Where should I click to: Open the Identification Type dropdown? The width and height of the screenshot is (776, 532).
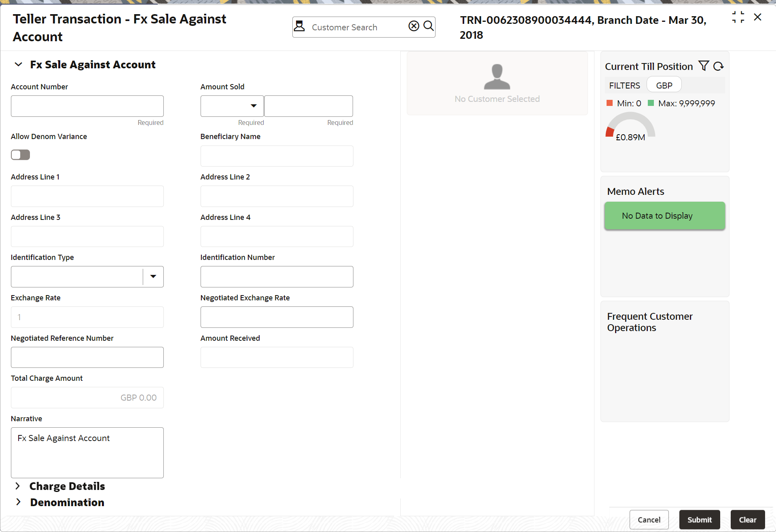153,277
